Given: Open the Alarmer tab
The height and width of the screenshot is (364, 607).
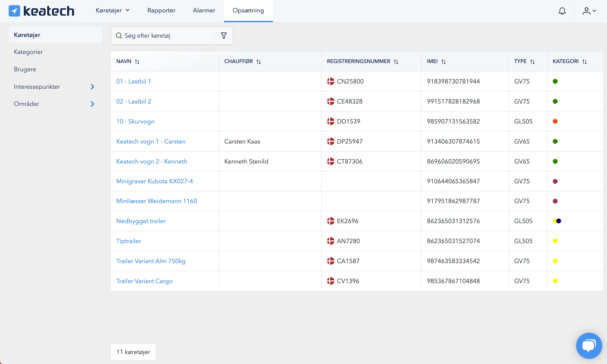Looking at the screenshot, I should click(204, 11).
